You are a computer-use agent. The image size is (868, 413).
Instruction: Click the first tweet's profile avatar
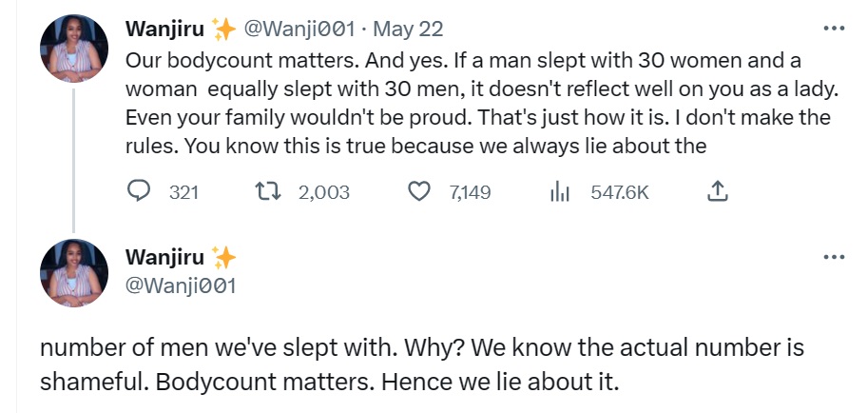pyautogui.click(x=73, y=49)
